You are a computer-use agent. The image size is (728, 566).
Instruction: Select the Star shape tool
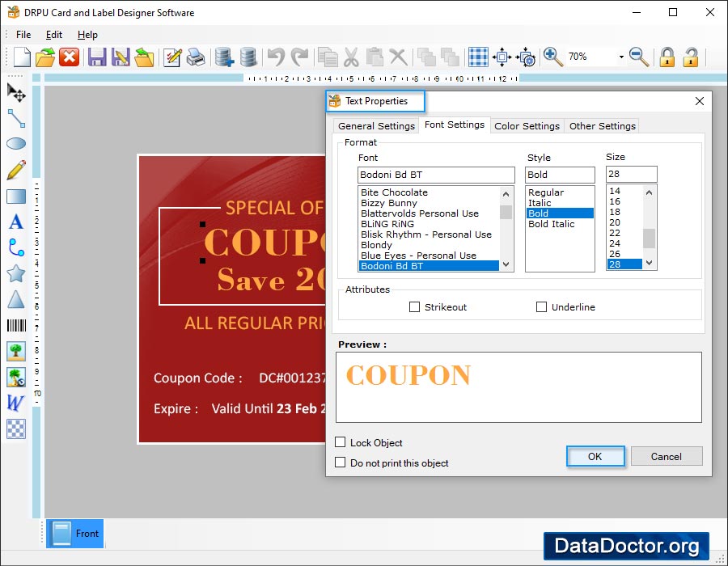[16, 274]
